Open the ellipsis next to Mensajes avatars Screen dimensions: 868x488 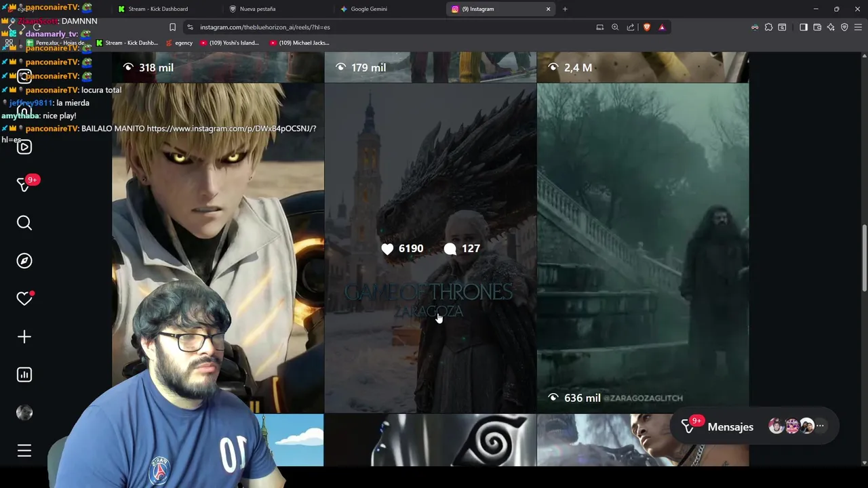click(x=820, y=426)
